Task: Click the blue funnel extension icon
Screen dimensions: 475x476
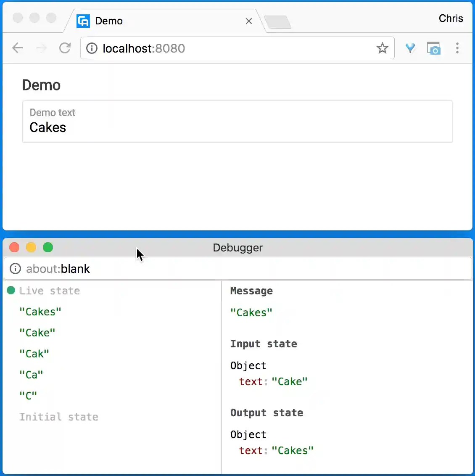Action: click(410, 48)
